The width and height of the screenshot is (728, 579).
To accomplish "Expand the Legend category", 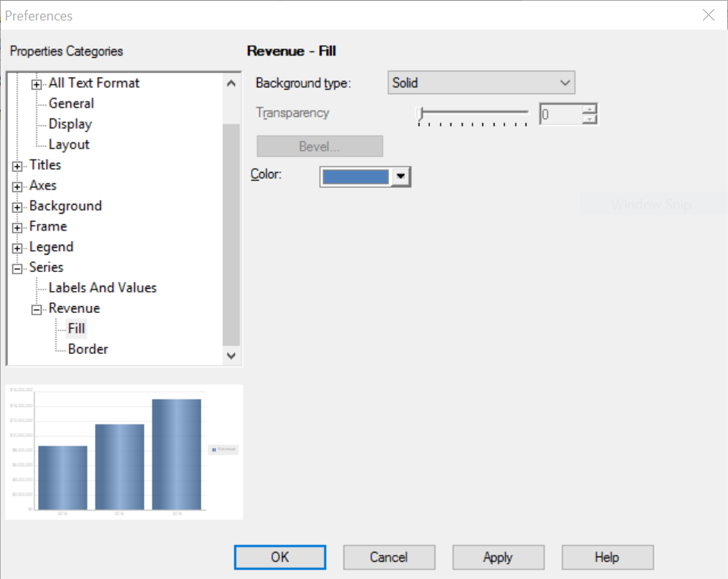I will click(17, 246).
